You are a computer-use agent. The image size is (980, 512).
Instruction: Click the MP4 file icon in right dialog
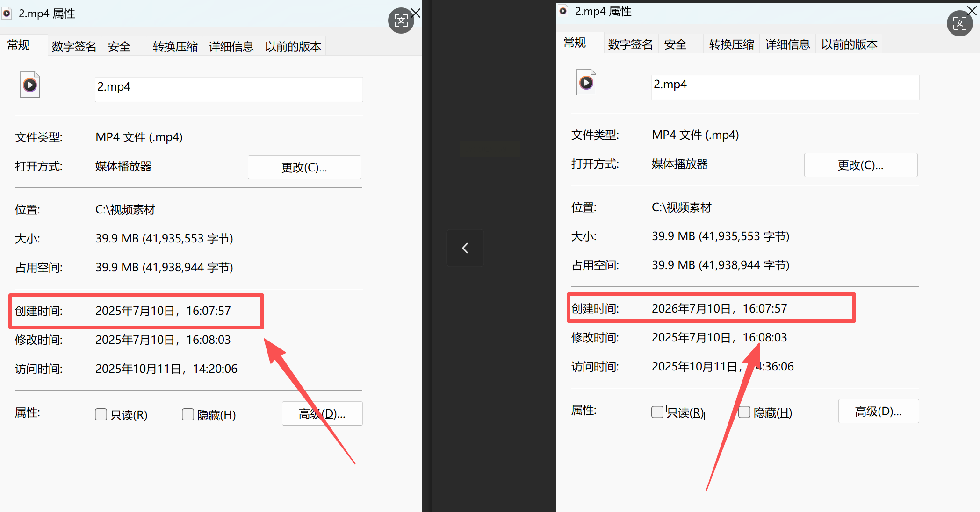coord(586,83)
